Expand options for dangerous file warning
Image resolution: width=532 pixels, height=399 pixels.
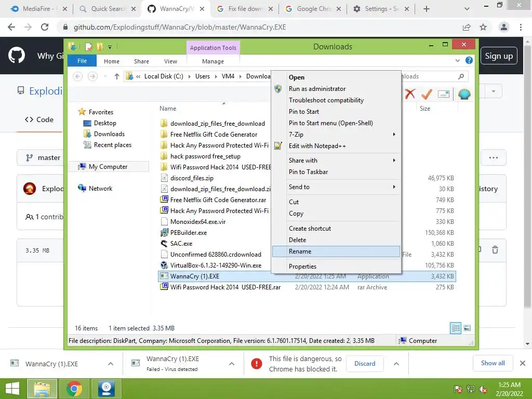[396, 364]
